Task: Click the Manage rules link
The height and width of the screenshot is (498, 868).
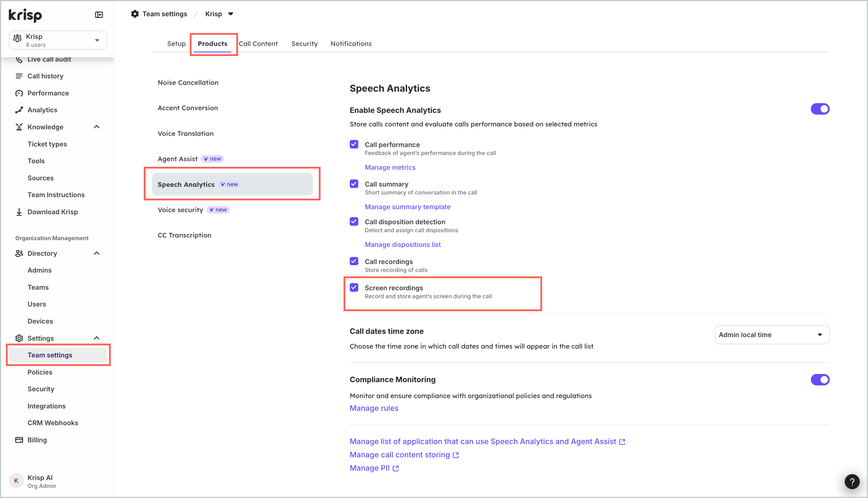Action: click(374, 408)
